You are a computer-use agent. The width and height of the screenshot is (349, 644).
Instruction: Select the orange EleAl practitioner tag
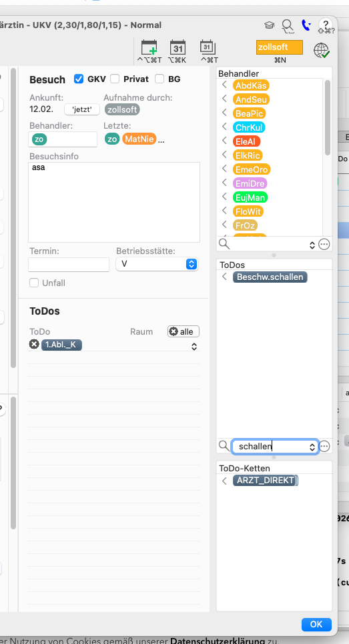(246, 141)
